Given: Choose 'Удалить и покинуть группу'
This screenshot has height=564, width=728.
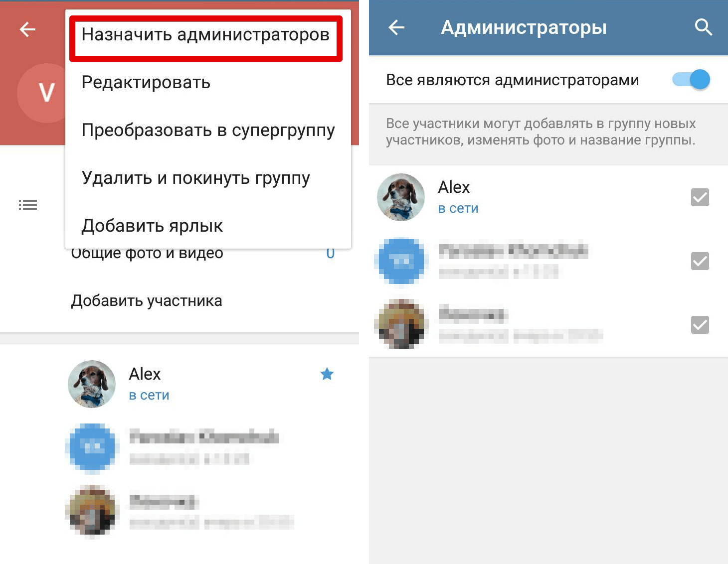Looking at the screenshot, I should (196, 178).
